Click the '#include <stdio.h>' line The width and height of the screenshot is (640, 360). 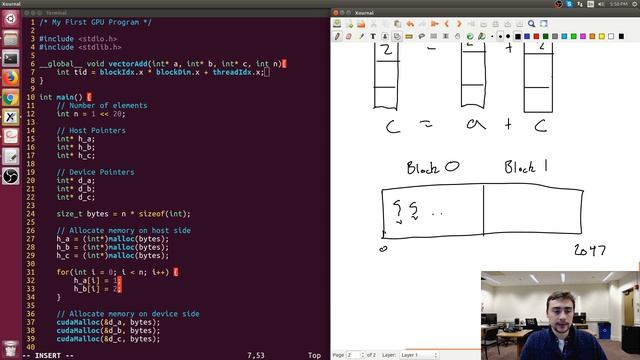[x=78, y=39]
